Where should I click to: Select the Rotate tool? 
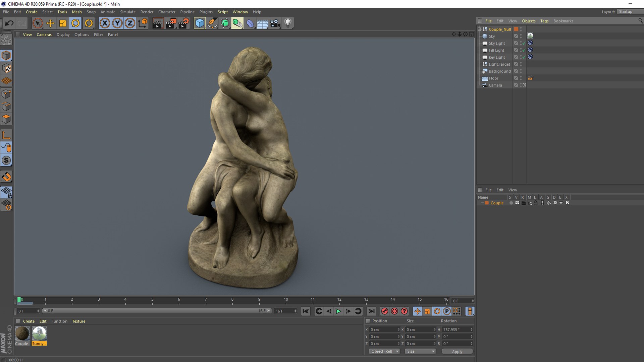pos(75,23)
